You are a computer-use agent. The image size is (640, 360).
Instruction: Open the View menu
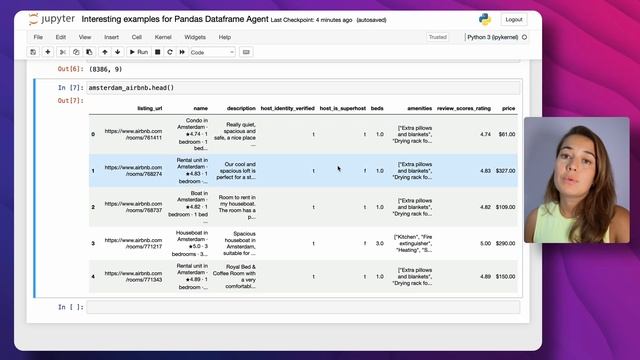coord(85,37)
